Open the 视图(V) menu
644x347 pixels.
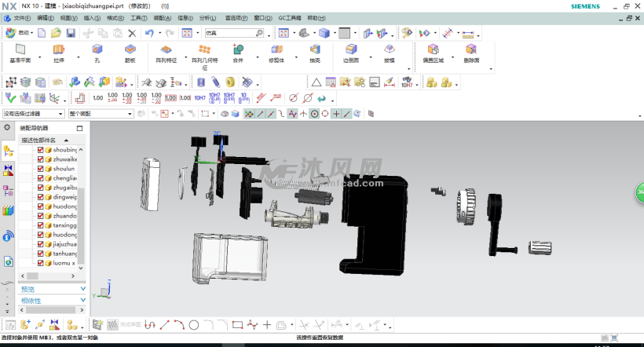coord(68,18)
